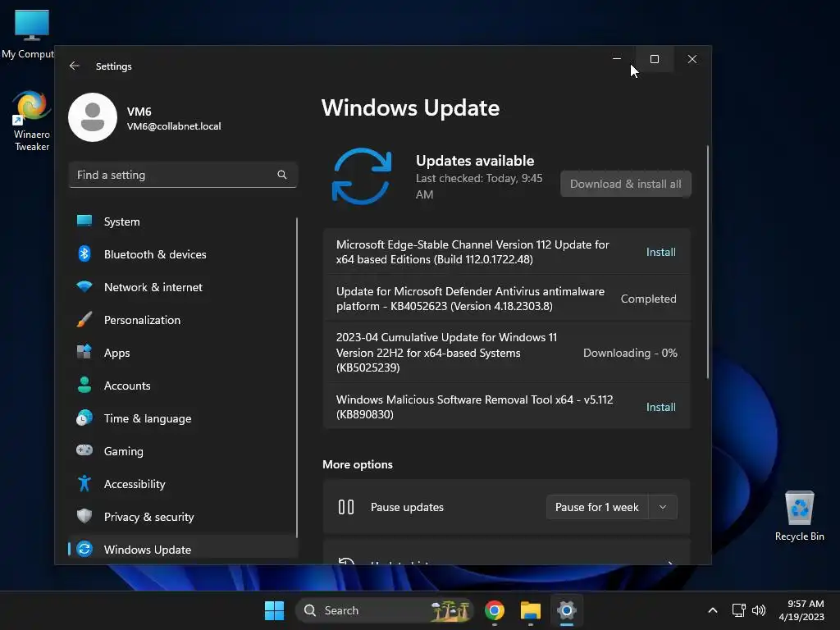Click the Last checked: Today, 9:45 AM text
The width and height of the screenshot is (840, 630).
pyautogui.click(x=479, y=186)
